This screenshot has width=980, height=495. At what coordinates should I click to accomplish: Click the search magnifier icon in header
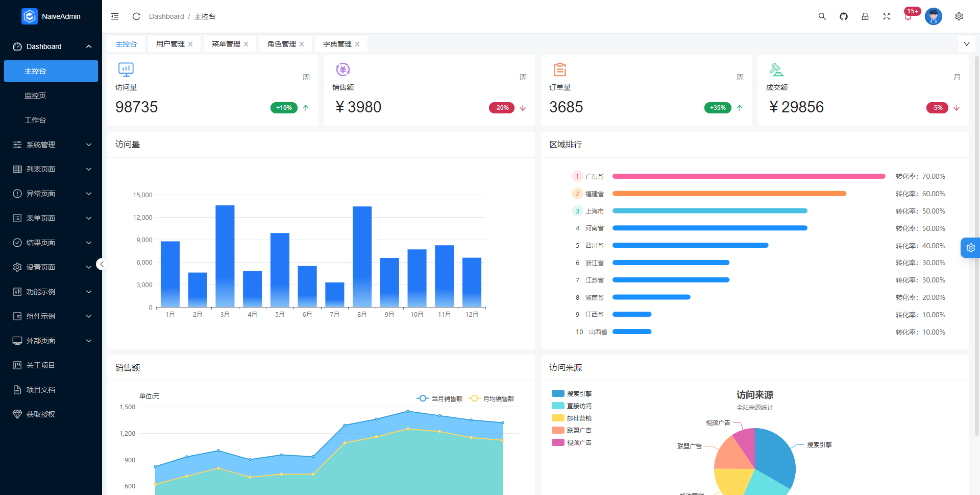[x=822, y=16]
